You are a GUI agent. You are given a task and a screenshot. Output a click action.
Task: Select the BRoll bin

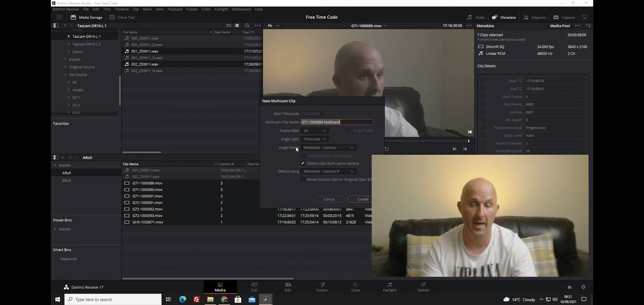pyautogui.click(x=67, y=180)
